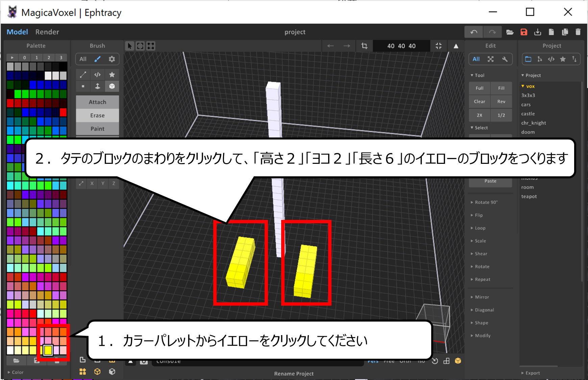Click the up-down arrows icon in Project panel
Image resolution: width=588 pixels, height=380 pixels.
tap(574, 59)
